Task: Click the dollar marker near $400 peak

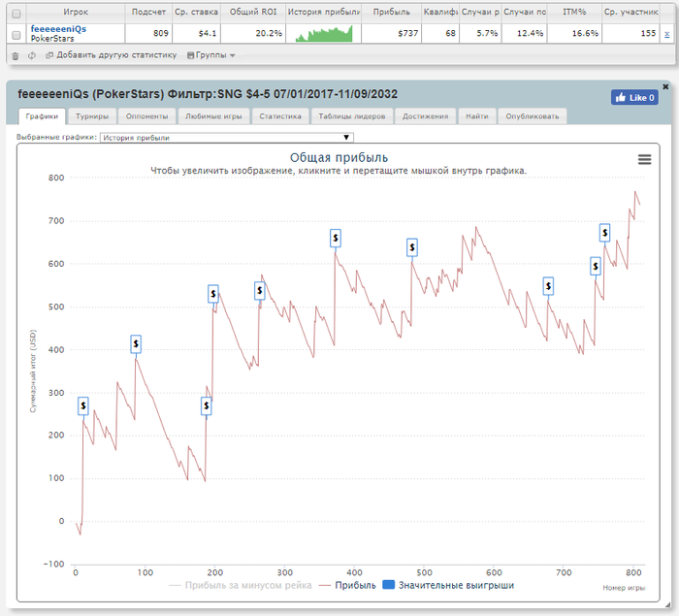Action: 136,344
